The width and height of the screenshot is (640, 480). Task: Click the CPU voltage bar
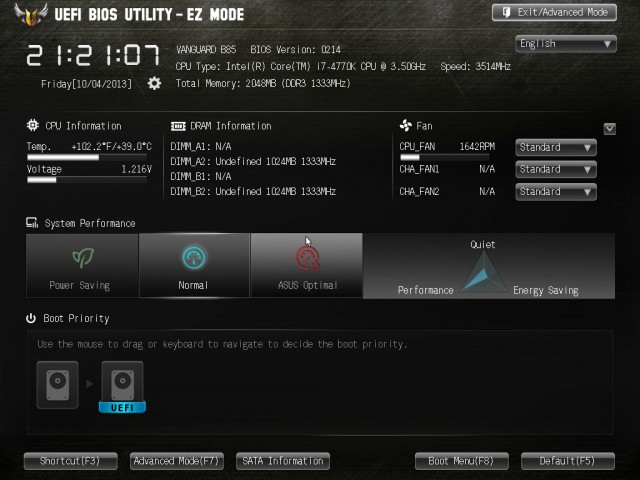(87, 180)
